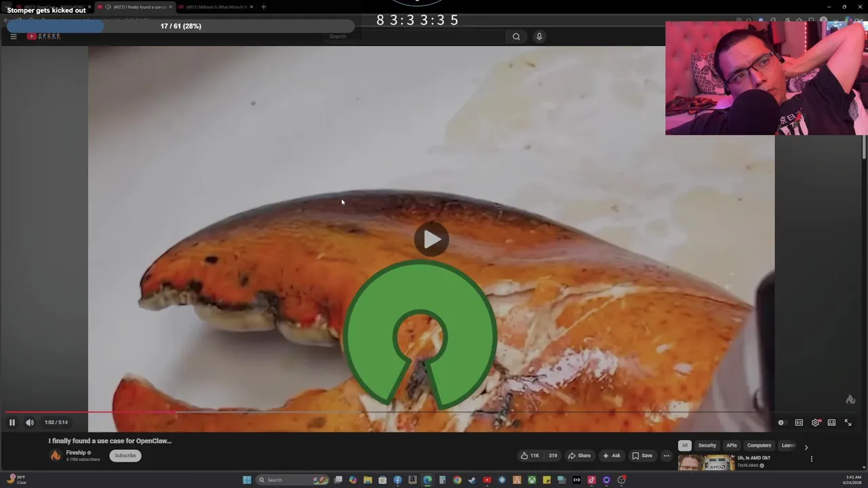Open Microsoft Store from the taskbar
Screen dimensions: 868x488
point(382,480)
